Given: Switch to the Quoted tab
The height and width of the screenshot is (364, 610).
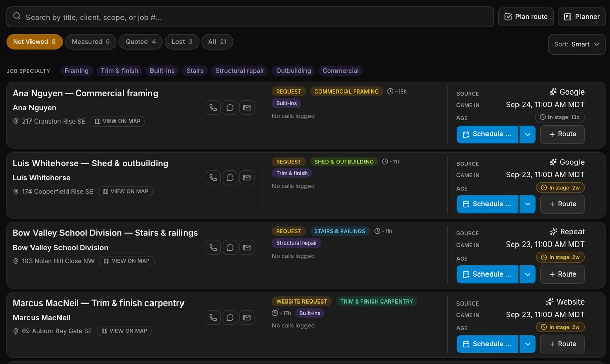Looking at the screenshot, I should (x=141, y=42).
